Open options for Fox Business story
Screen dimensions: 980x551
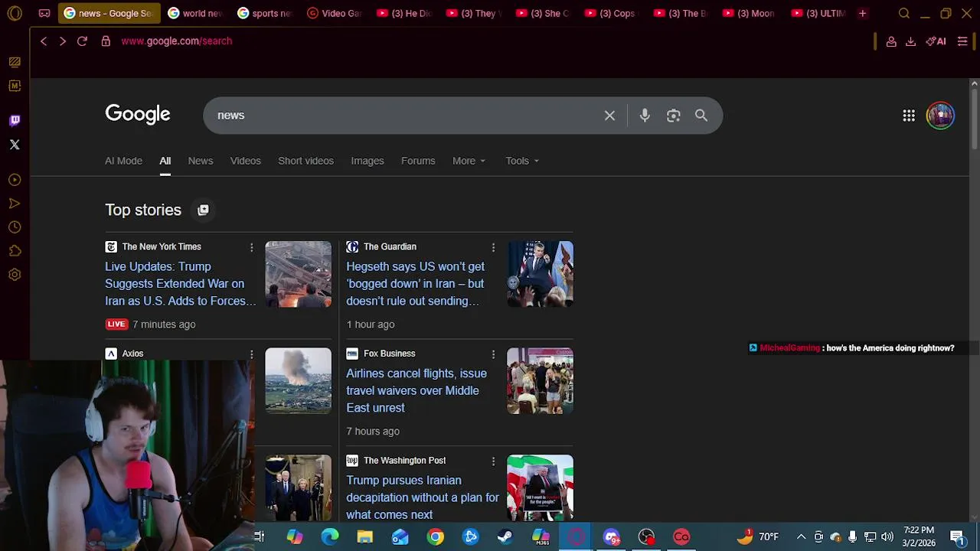click(x=493, y=354)
